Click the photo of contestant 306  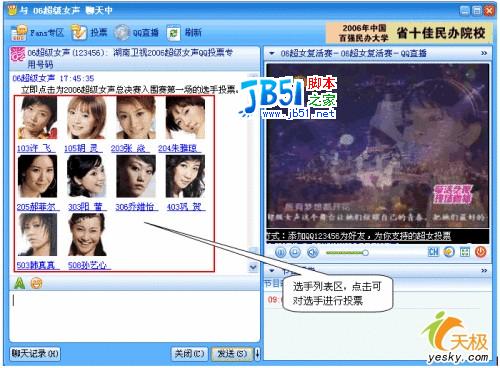pos(136,176)
